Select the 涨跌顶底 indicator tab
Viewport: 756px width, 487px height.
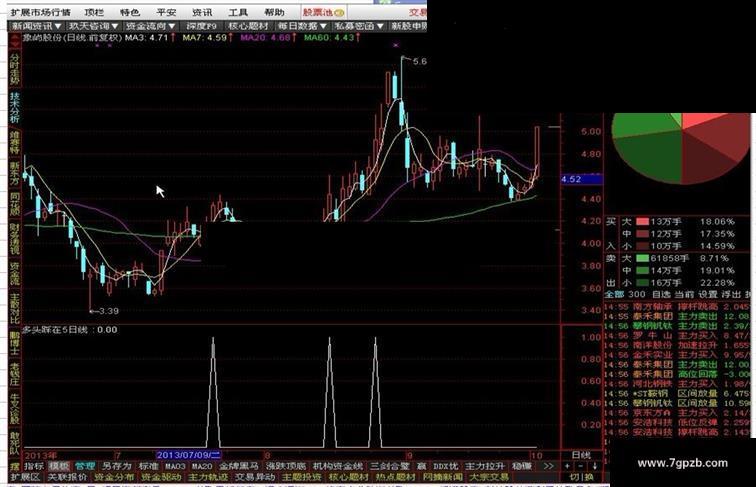click(286, 466)
